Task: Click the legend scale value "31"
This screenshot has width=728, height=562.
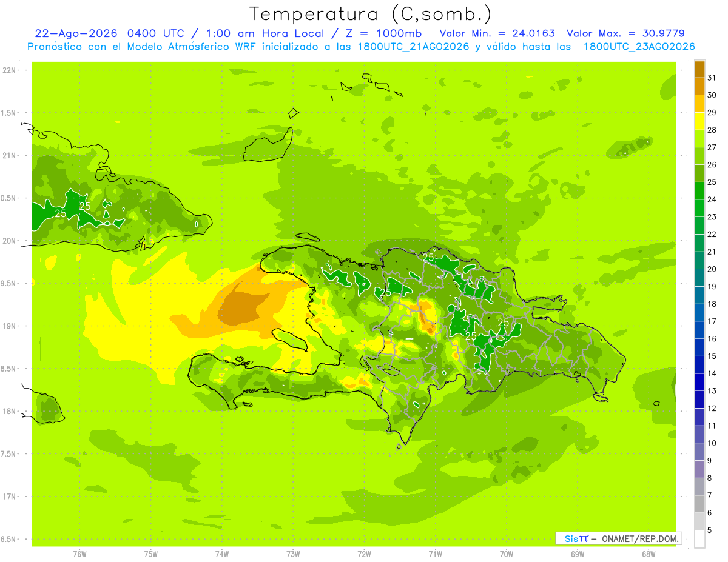Action: point(712,78)
